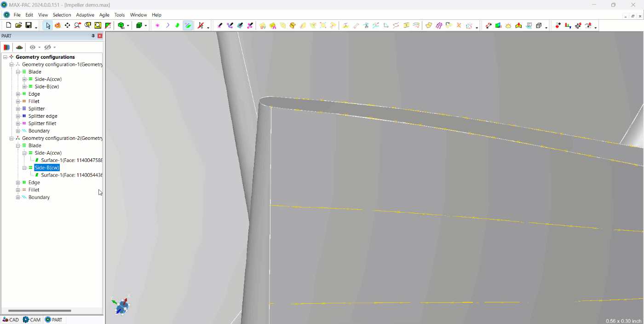The image size is (644, 324).
Task: Toggle the crossed-out eye hide button
Action: tap(47, 47)
